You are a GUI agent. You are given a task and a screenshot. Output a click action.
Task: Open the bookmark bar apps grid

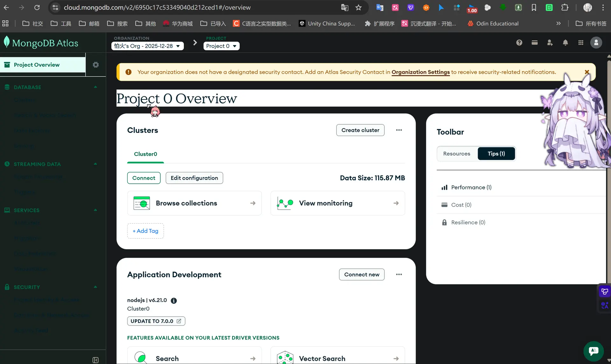[x=5, y=23]
